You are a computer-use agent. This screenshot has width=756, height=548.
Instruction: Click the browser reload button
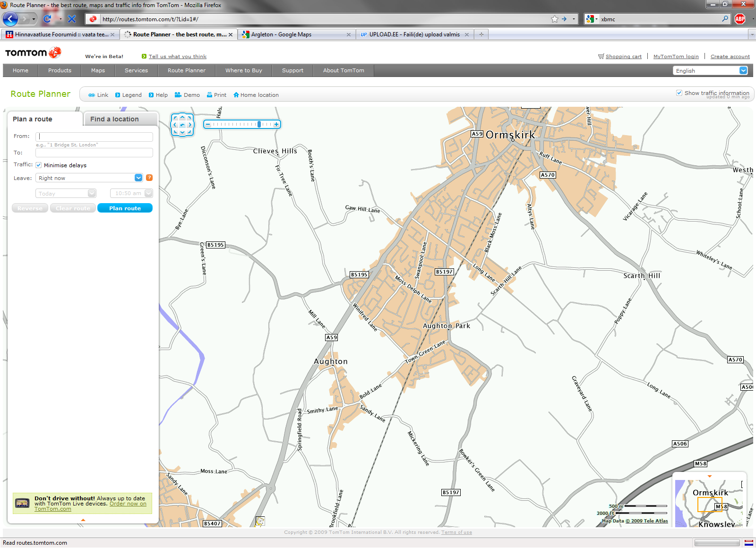47,19
